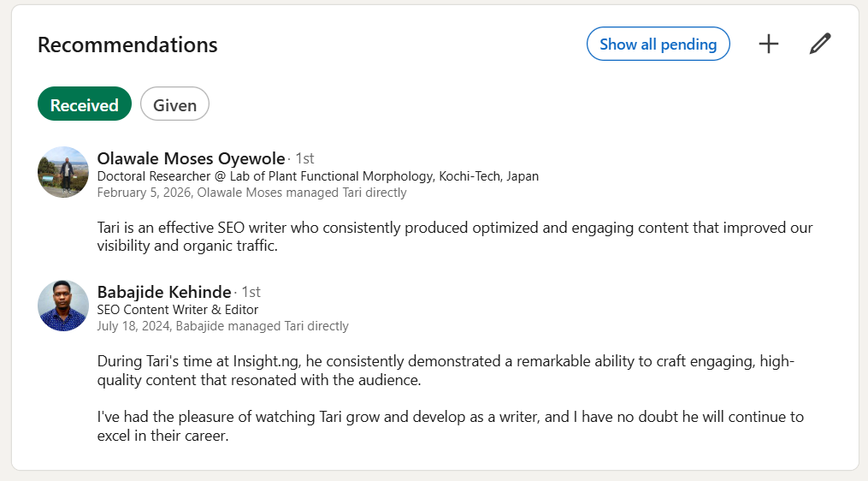Click the pencil icon to edit recommendations

[820, 44]
